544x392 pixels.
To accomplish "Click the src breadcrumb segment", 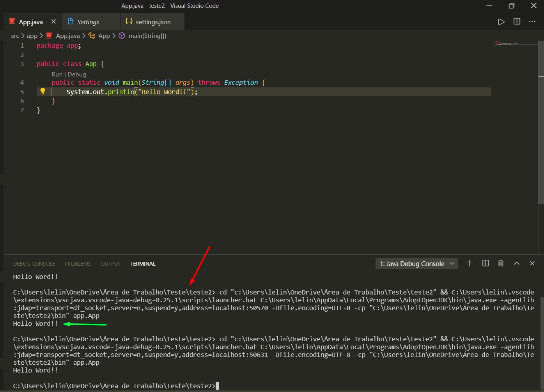I will point(15,35).
